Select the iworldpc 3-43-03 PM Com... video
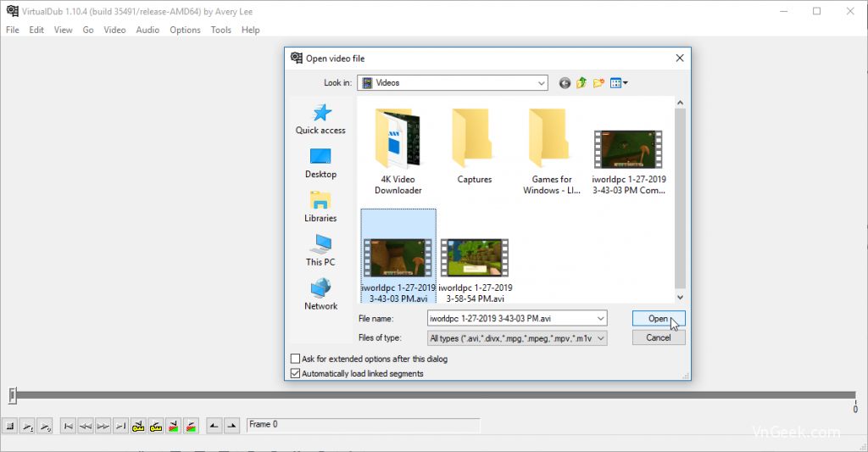The image size is (868, 452). coord(628,162)
